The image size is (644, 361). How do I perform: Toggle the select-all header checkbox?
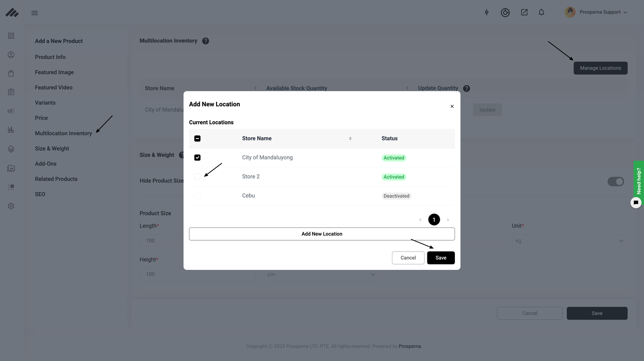pos(197,139)
